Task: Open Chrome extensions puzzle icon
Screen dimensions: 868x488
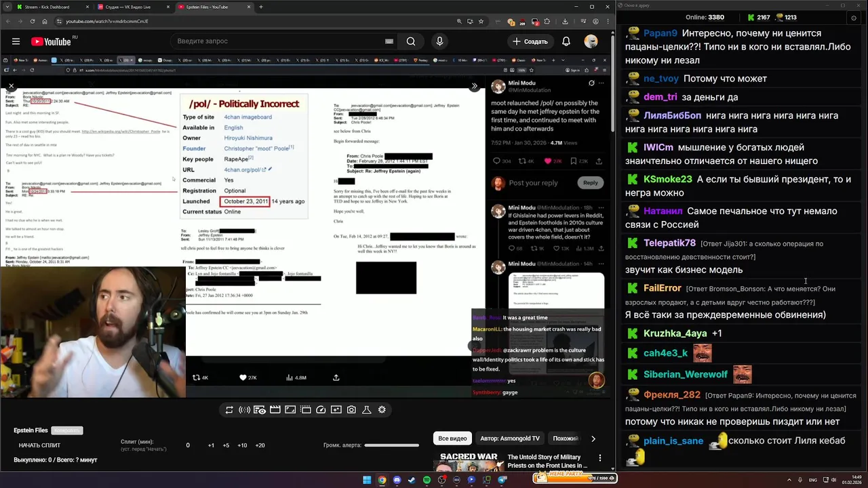Action: pyautogui.click(x=547, y=21)
